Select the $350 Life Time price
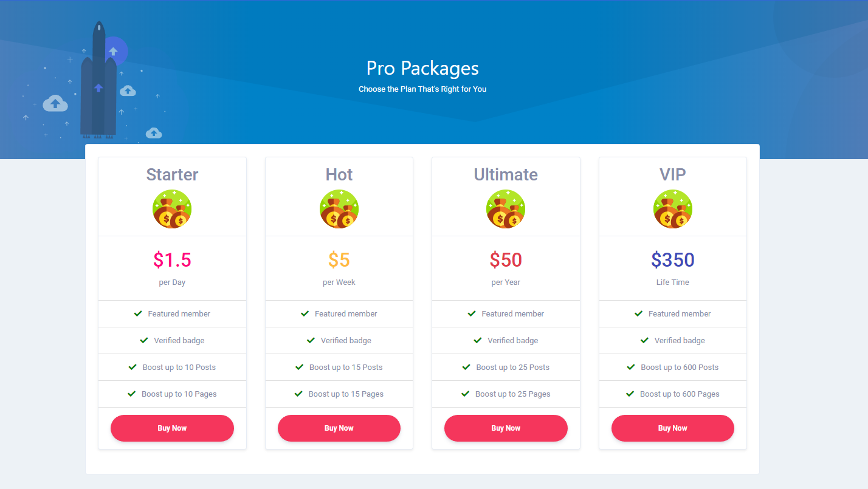 coord(673,260)
